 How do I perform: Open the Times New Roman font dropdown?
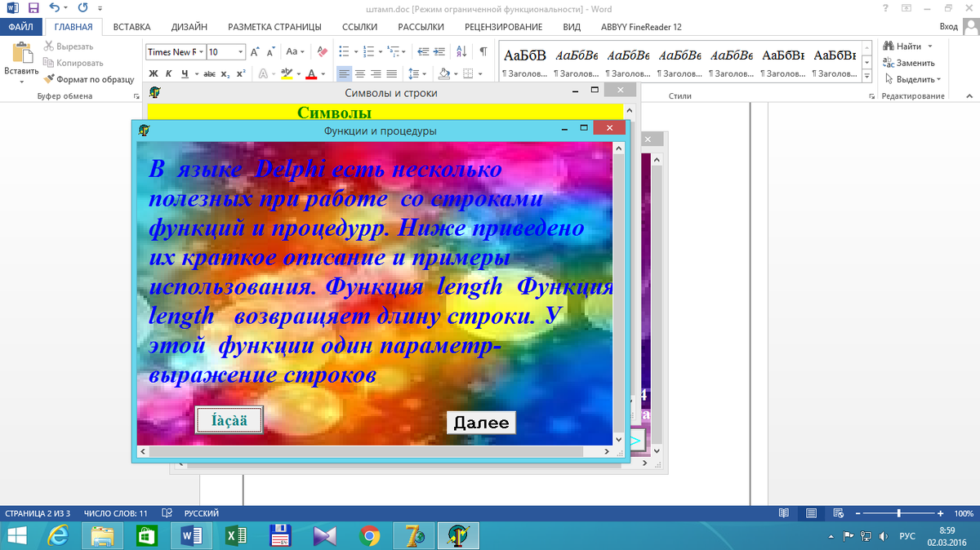[201, 52]
